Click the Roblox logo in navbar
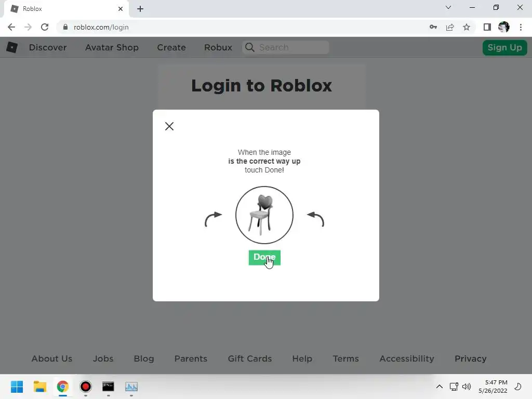The image size is (532, 399). click(12, 47)
